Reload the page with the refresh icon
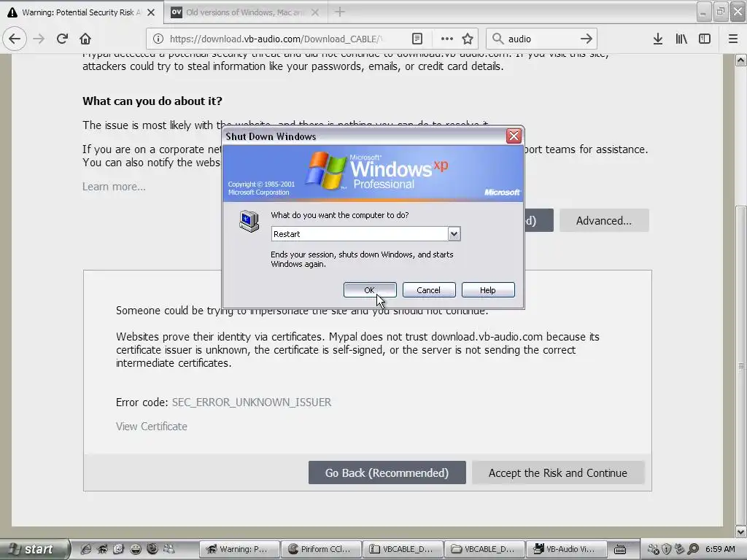The width and height of the screenshot is (747, 560). point(62,39)
